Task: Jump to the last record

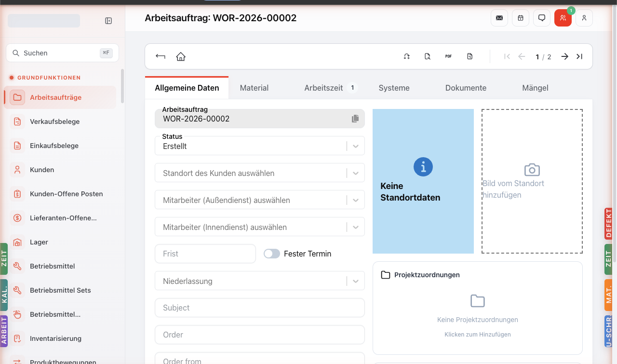Action: [579, 56]
